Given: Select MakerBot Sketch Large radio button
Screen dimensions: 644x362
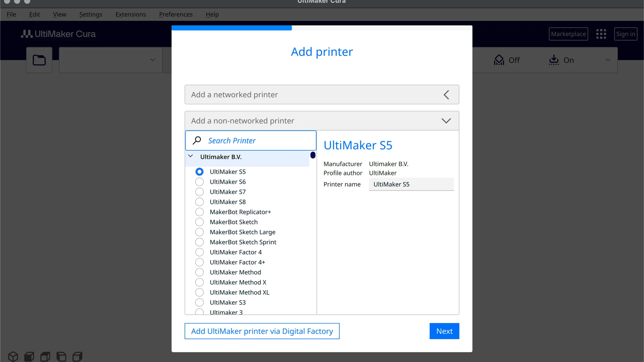Looking at the screenshot, I should [199, 232].
